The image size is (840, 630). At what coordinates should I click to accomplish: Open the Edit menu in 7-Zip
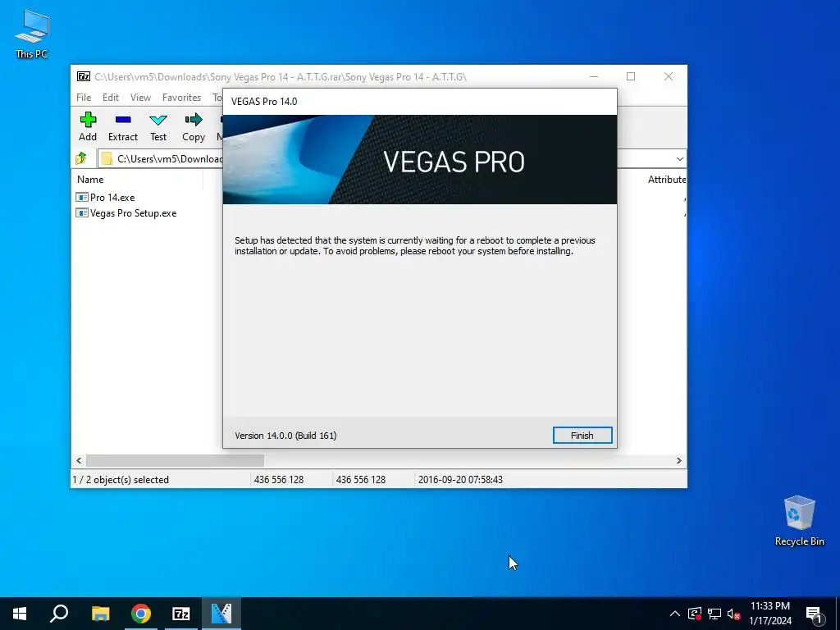point(111,98)
